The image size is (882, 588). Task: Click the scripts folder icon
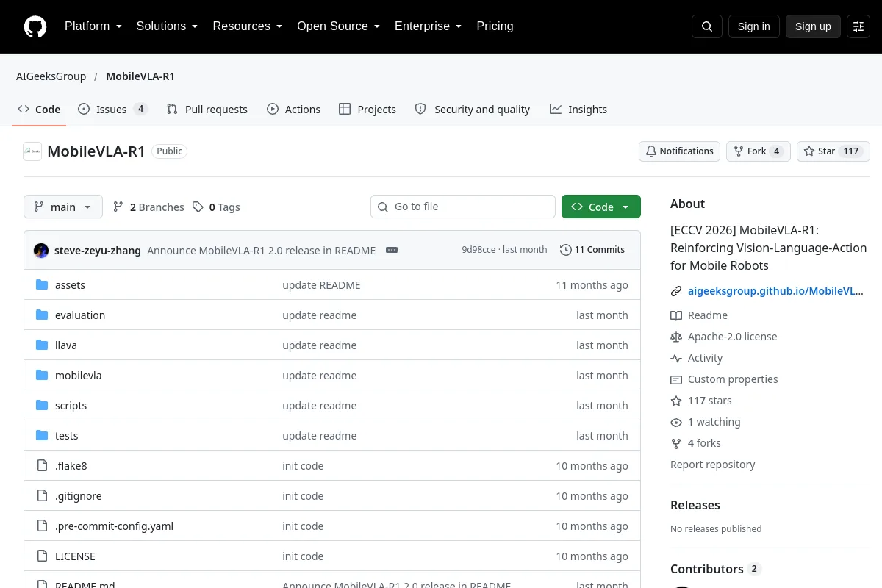point(42,406)
